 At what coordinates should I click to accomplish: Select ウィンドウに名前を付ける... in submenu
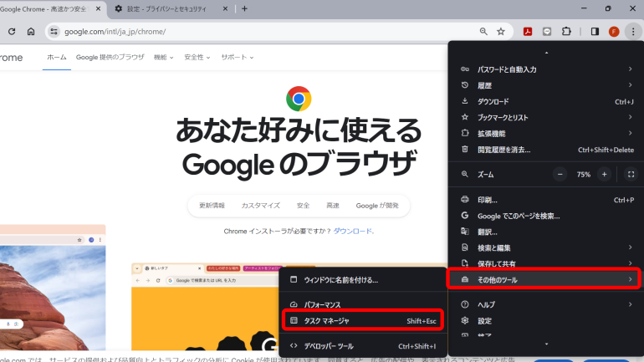click(363, 280)
